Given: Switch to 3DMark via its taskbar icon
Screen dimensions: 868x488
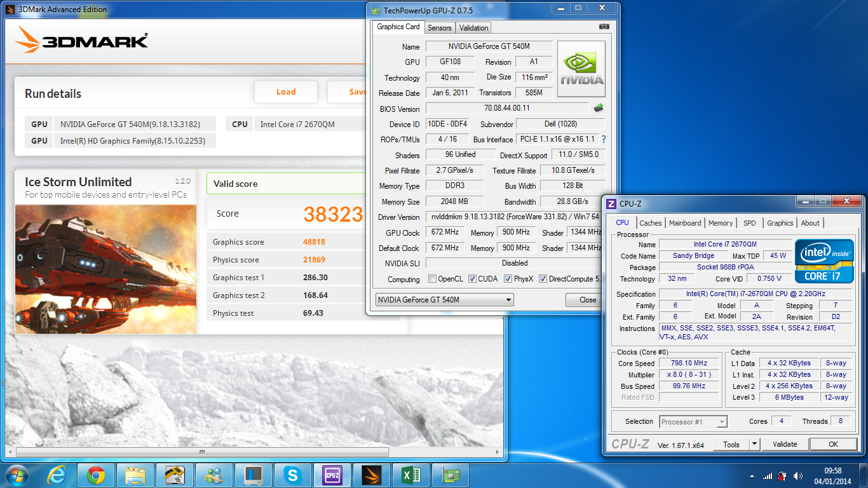Looking at the screenshot, I should [372, 475].
